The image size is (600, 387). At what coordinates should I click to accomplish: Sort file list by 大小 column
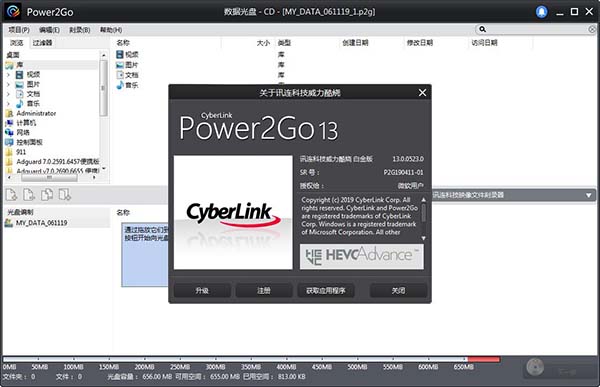tap(263, 43)
